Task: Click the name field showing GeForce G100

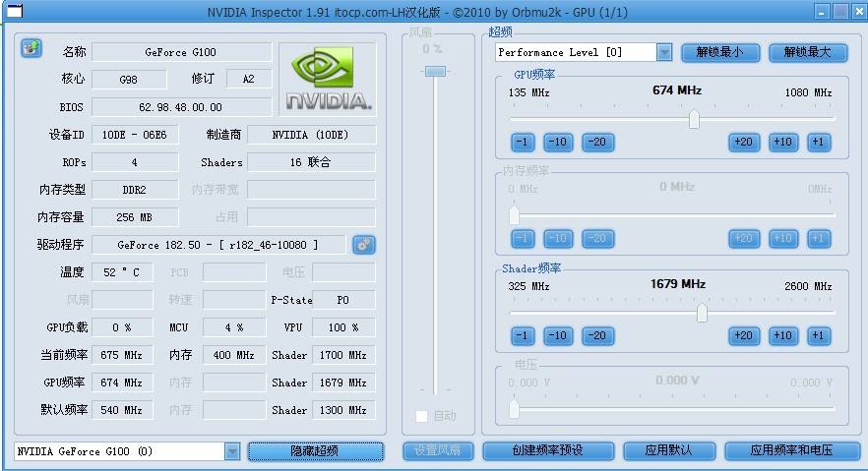Action: point(181,52)
